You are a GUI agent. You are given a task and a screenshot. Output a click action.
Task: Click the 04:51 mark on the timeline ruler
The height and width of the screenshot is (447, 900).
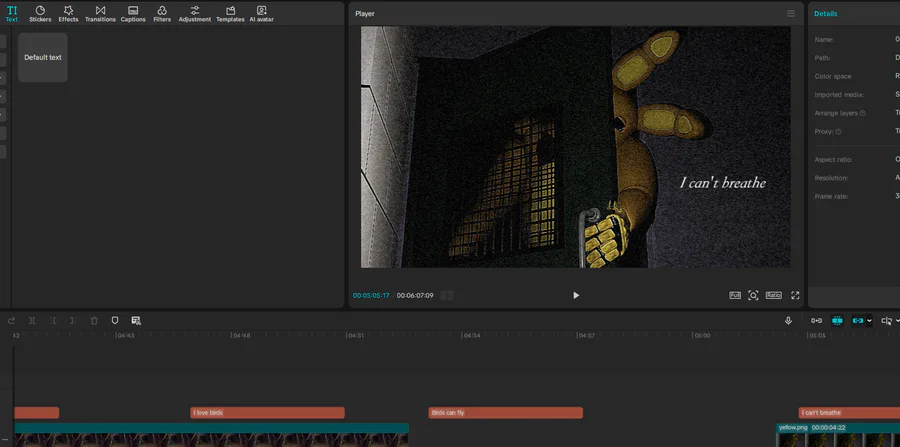[x=356, y=335]
